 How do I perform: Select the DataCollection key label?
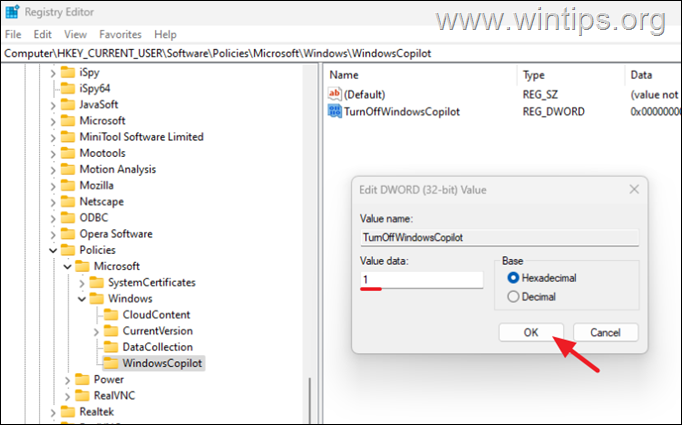(x=157, y=347)
